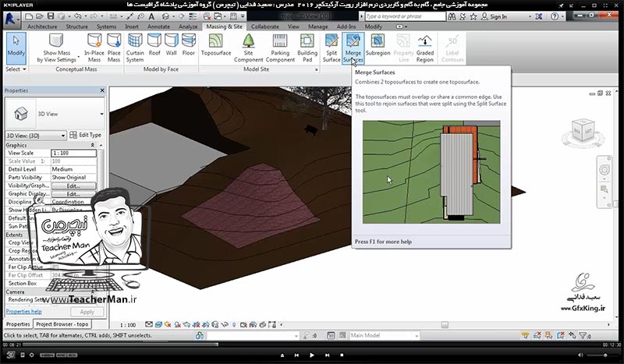Screen dimensions: 624x364
Task: Select the Floor by face tool
Action: (x=189, y=44)
